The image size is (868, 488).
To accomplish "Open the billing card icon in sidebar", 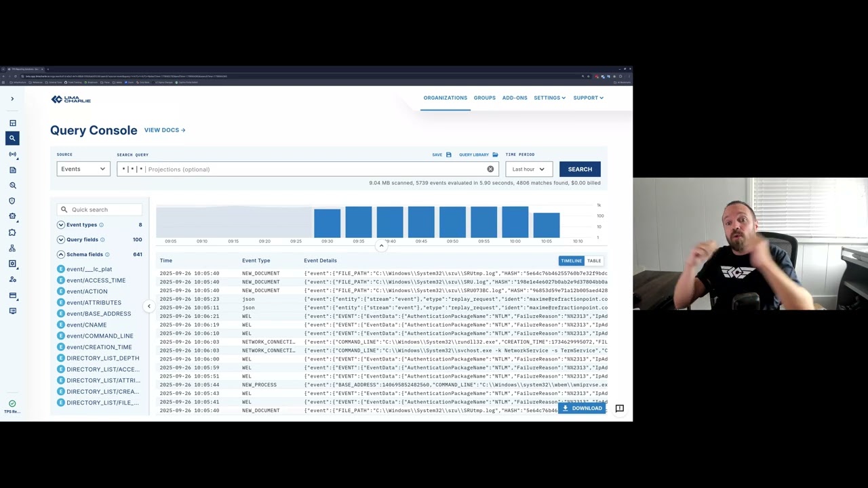I will point(12,296).
